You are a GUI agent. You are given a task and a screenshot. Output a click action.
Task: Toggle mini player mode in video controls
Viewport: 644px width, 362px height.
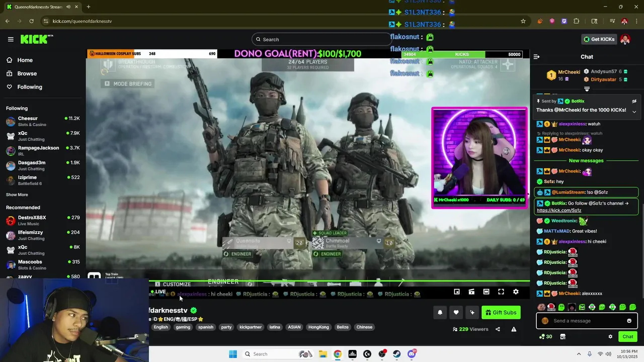457,292
